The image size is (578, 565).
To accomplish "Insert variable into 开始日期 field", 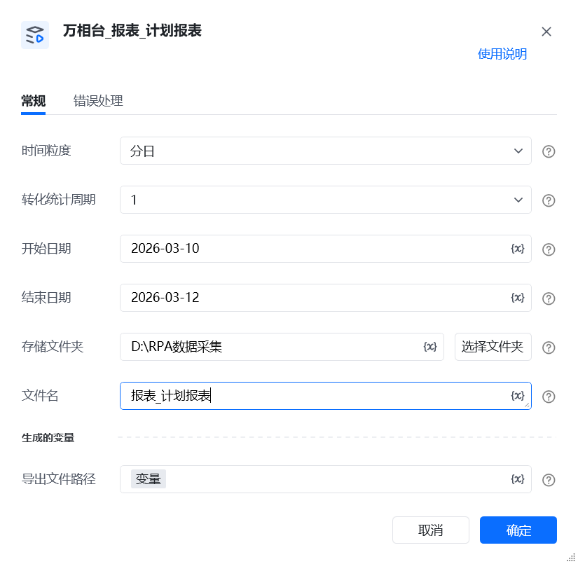I will 517,249.
